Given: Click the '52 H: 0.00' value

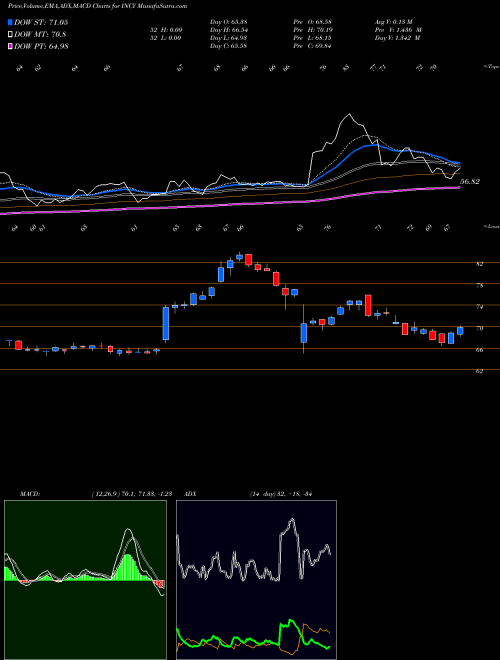Looking at the screenshot, I should click(166, 30).
